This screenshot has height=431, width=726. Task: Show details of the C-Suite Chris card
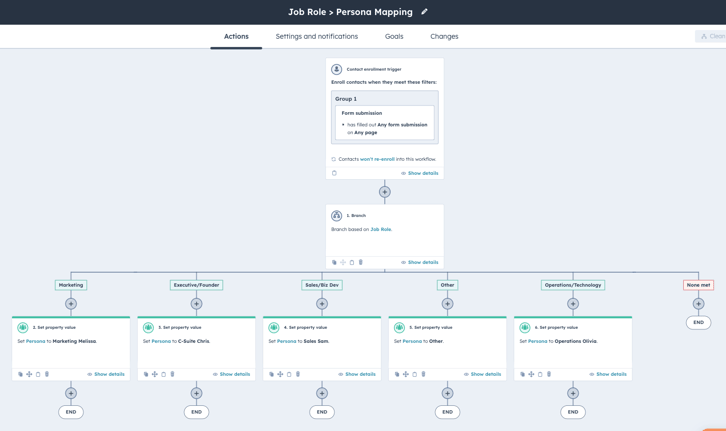[232, 374]
